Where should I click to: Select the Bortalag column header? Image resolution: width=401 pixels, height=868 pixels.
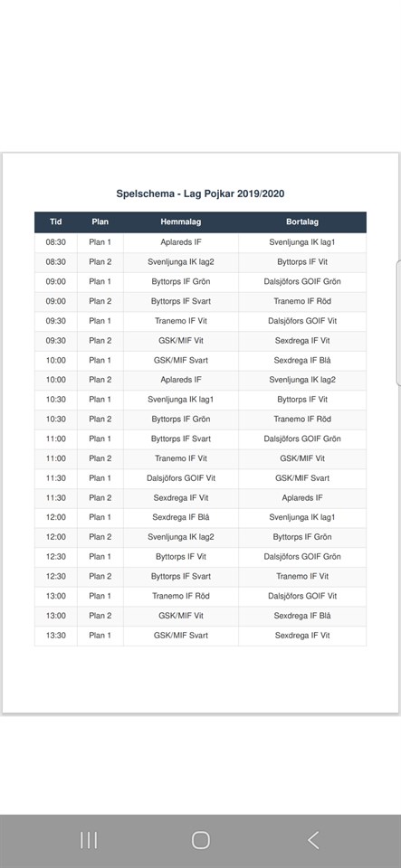point(302,222)
